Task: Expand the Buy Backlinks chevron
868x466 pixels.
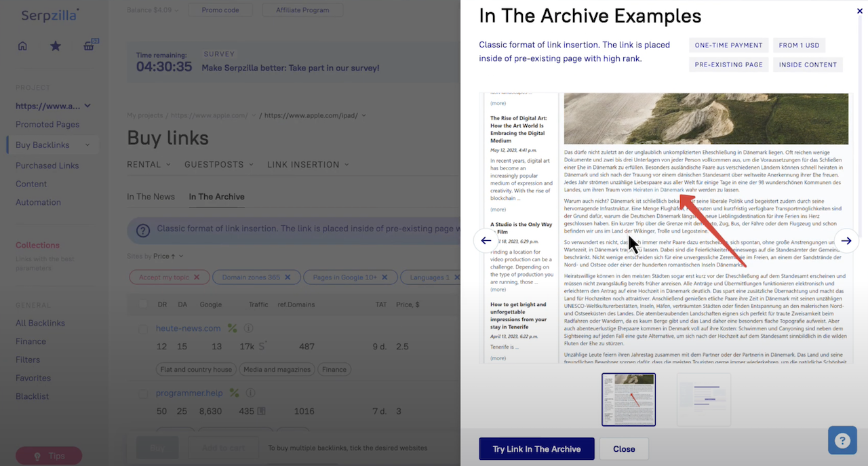Action: pos(87,144)
